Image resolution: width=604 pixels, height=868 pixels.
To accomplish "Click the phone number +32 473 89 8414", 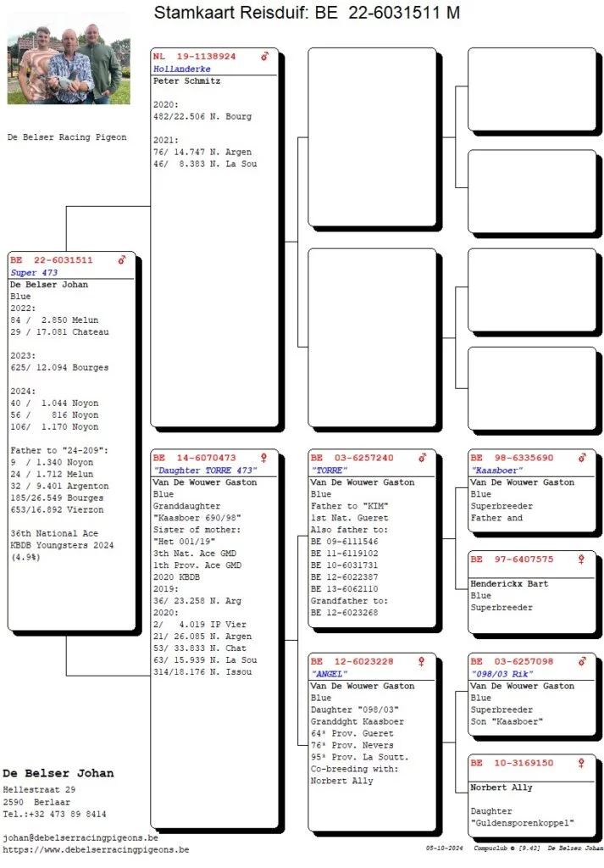I will (x=54, y=814).
